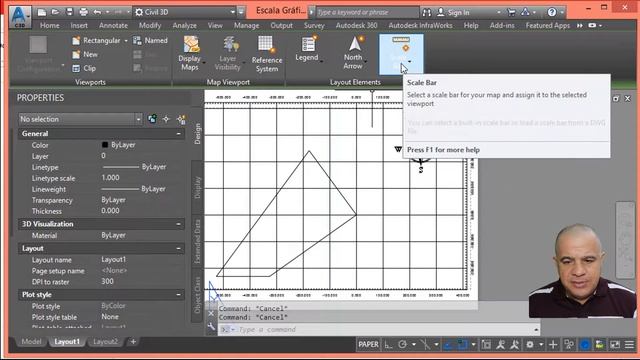Viewport: 640px width, 360px height.
Task: Open the Home ribbon tab
Action: [50, 25]
